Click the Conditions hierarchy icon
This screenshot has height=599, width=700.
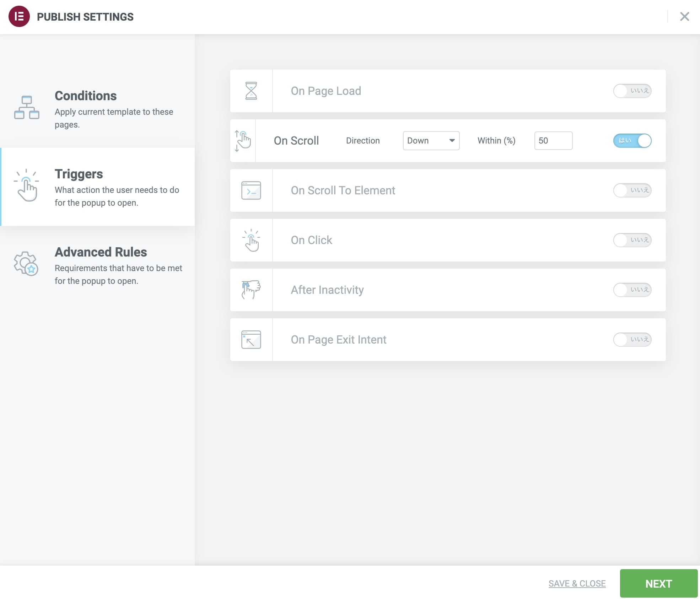click(27, 107)
